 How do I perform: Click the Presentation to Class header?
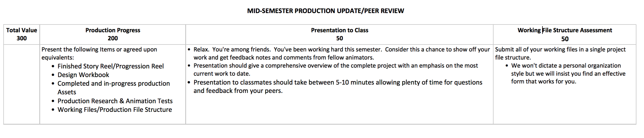340,30
